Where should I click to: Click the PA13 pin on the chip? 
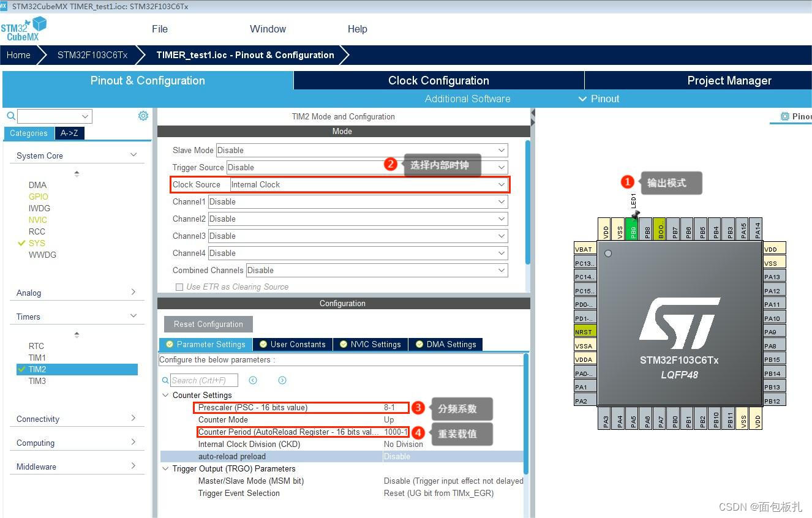tap(774, 277)
